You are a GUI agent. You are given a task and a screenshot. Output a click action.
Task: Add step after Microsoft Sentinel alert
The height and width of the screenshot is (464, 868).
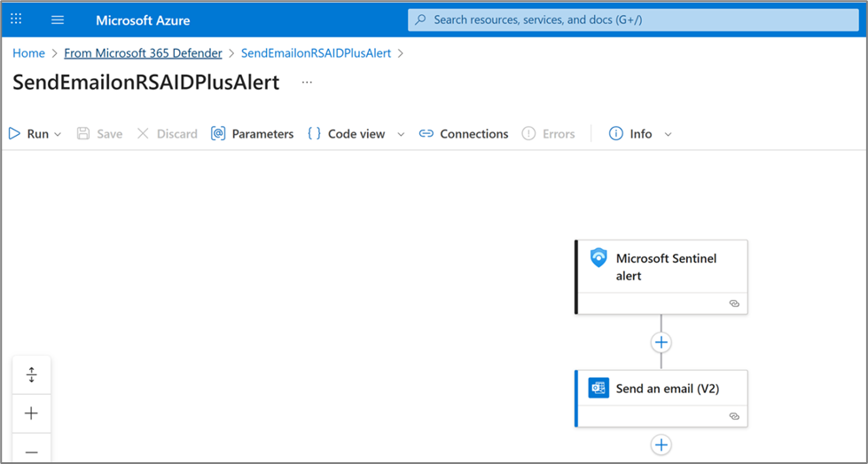pos(661,342)
